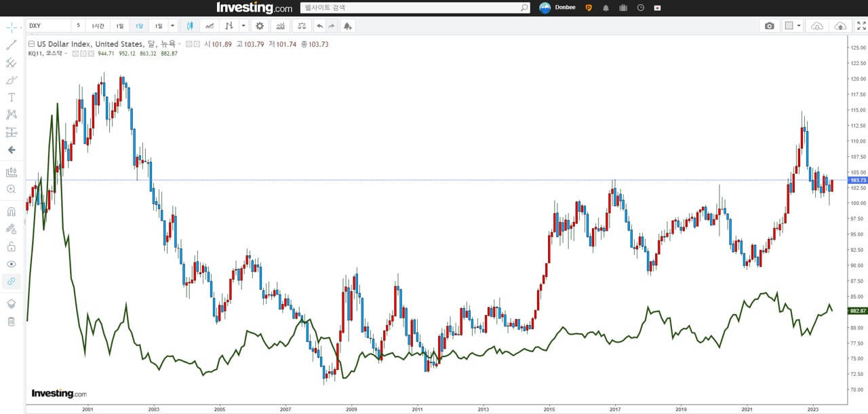
Task: Select candlestick chart style
Action: (x=190, y=26)
